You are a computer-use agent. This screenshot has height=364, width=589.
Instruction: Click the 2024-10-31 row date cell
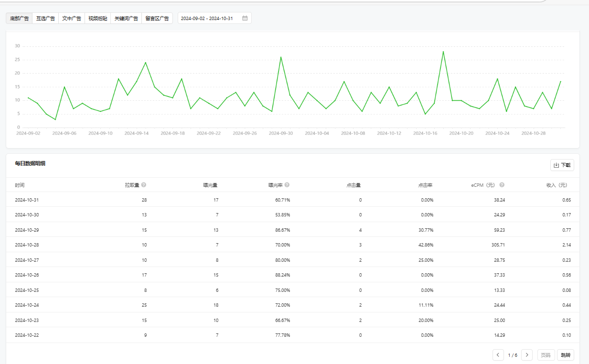[27, 200]
